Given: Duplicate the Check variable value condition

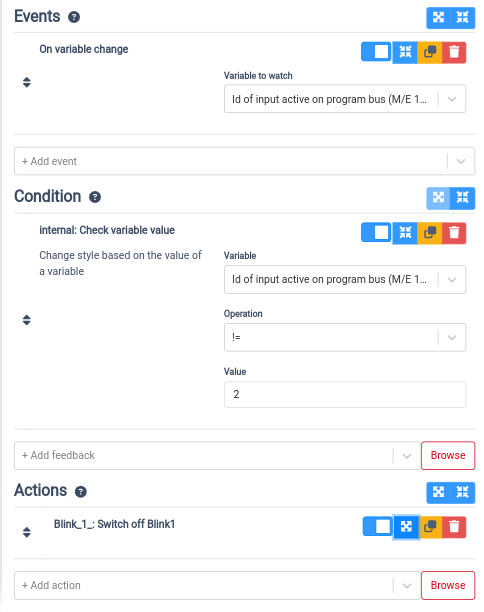Looking at the screenshot, I should pyautogui.click(x=430, y=233).
